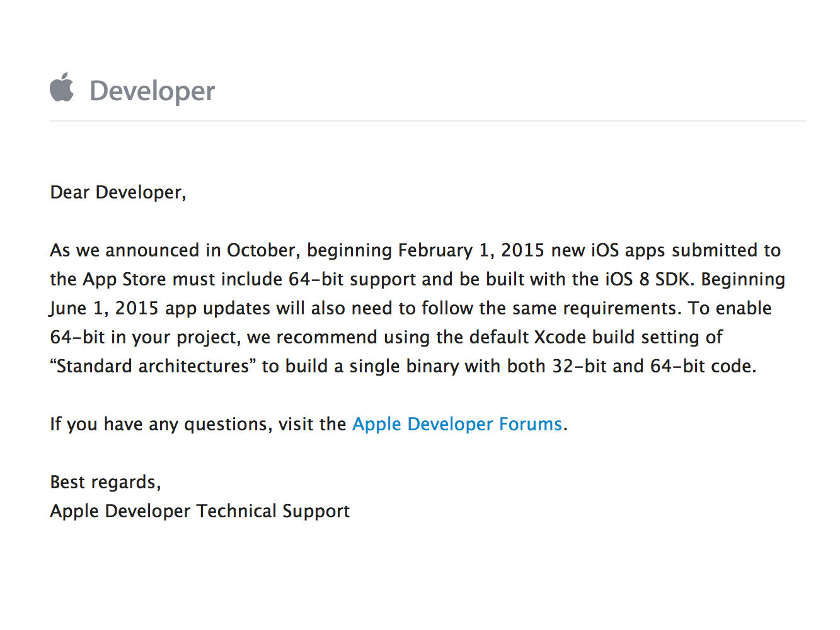The height and width of the screenshot is (630, 840).
Task: Click the 'Dear Developer,' greeting
Action: click(x=118, y=192)
